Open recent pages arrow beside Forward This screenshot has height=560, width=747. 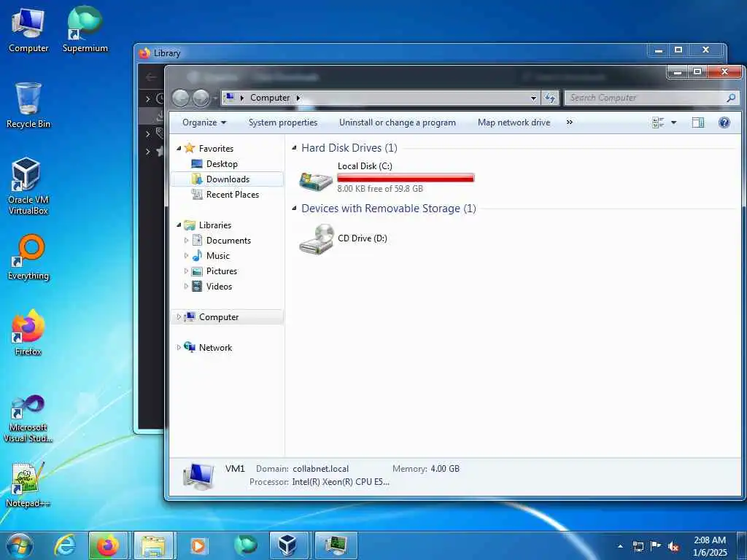pos(215,98)
